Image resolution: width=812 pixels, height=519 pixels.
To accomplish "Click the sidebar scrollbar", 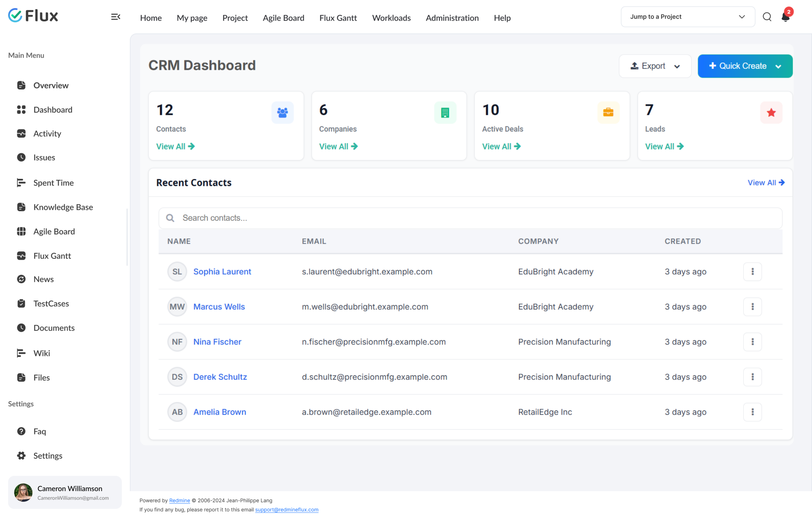I will (127, 237).
